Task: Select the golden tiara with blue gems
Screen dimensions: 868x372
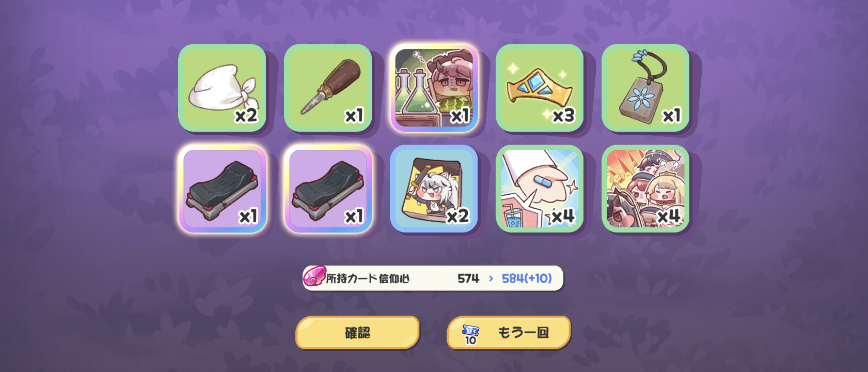Action: (x=540, y=88)
